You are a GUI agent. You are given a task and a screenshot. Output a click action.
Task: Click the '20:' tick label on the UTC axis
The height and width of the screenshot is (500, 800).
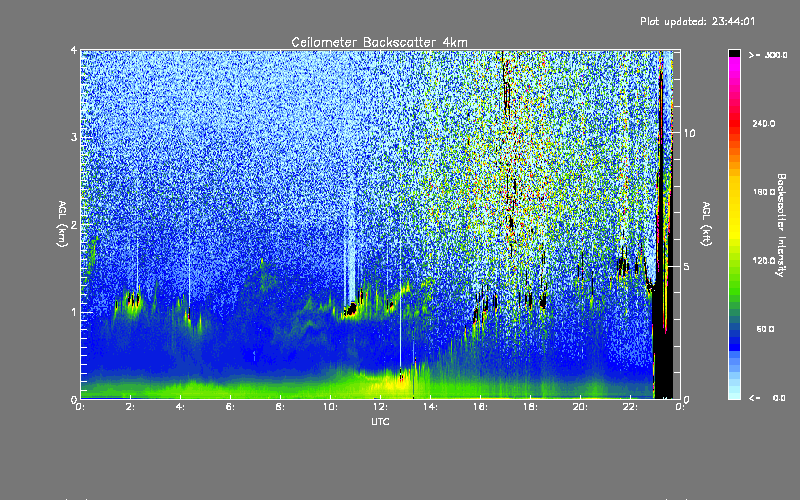580,407
